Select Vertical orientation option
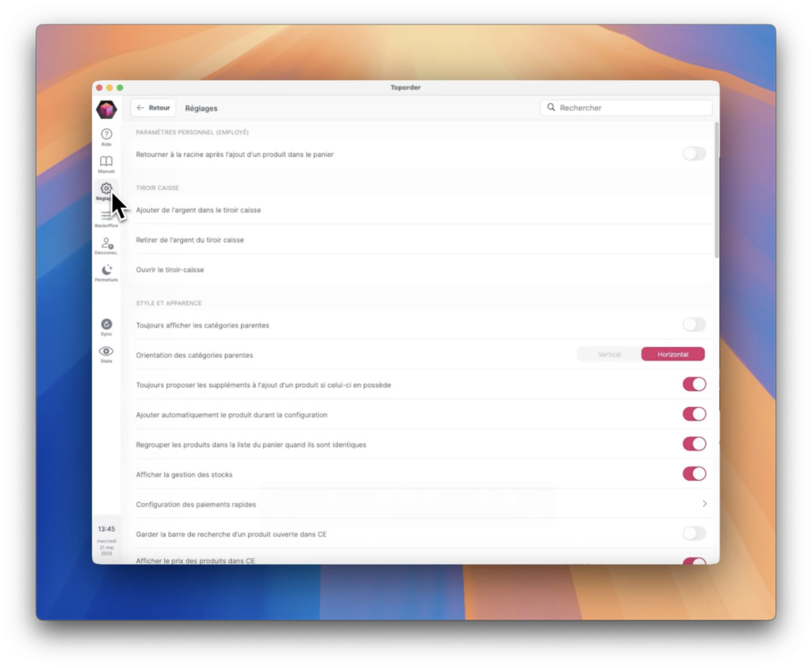The height and width of the screenshot is (668, 812). [x=609, y=355]
